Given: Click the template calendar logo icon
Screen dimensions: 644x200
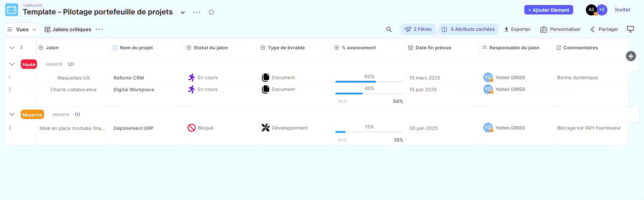Looking at the screenshot, I should [12, 10].
